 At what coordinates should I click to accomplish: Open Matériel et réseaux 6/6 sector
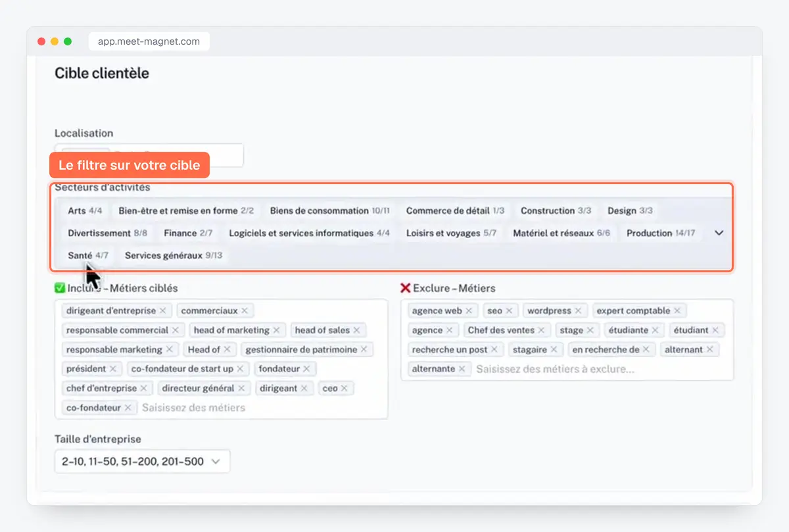[562, 233]
